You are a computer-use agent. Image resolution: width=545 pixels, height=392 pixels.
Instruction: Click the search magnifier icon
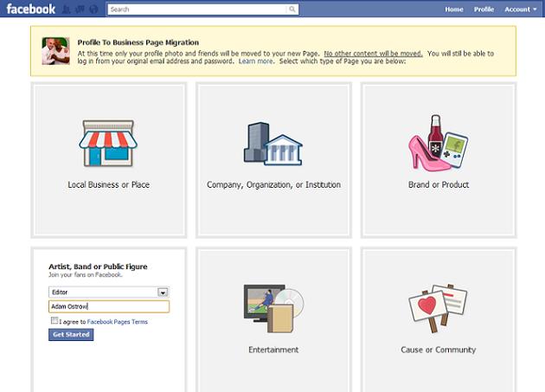point(292,10)
